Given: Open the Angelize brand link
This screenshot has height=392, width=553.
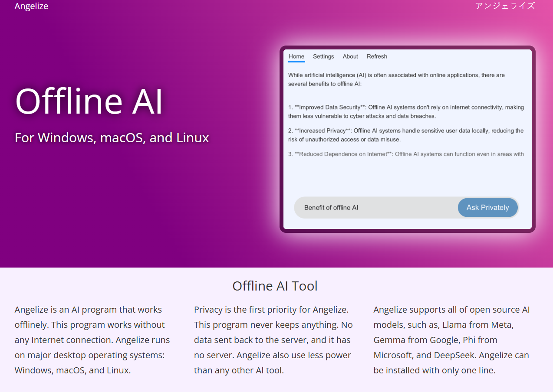Looking at the screenshot, I should [31, 6].
